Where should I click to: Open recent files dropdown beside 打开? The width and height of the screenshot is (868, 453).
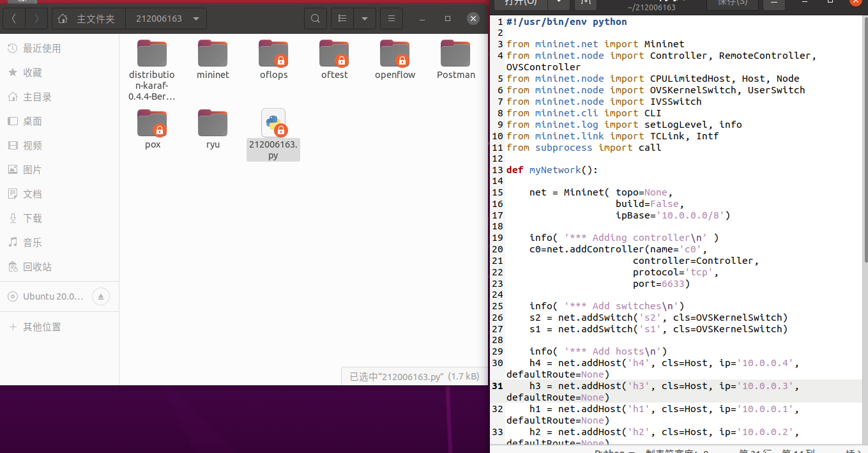point(559,3)
